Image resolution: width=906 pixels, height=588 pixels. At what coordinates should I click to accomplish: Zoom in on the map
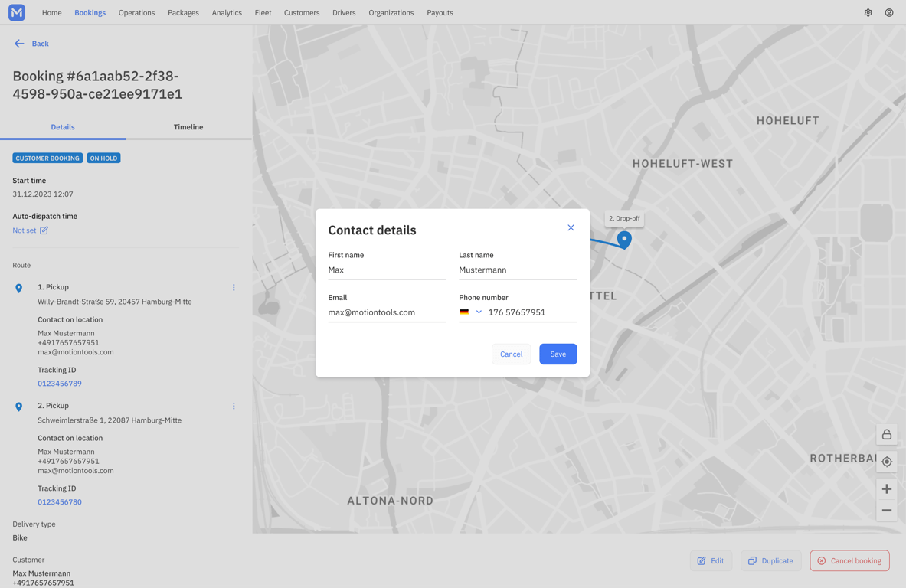[x=886, y=489]
